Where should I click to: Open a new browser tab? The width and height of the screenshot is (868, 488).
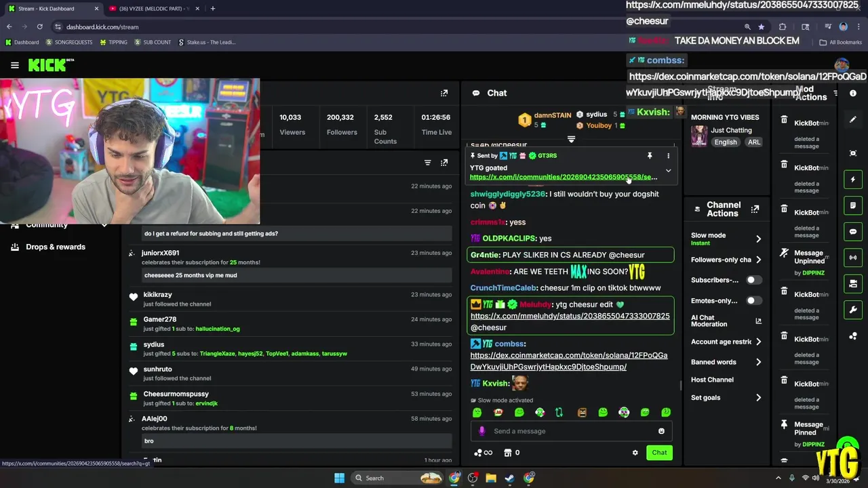pyautogui.click(x=212, y=9)
